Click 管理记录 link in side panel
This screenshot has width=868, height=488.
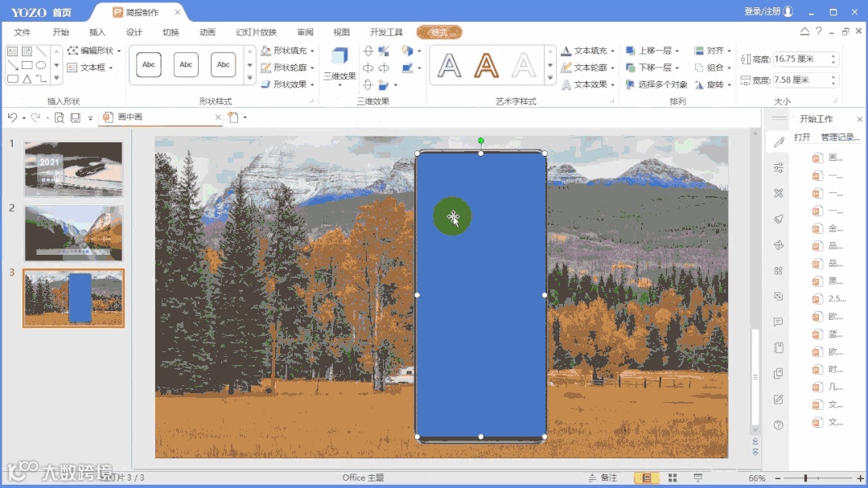[841, 137]
